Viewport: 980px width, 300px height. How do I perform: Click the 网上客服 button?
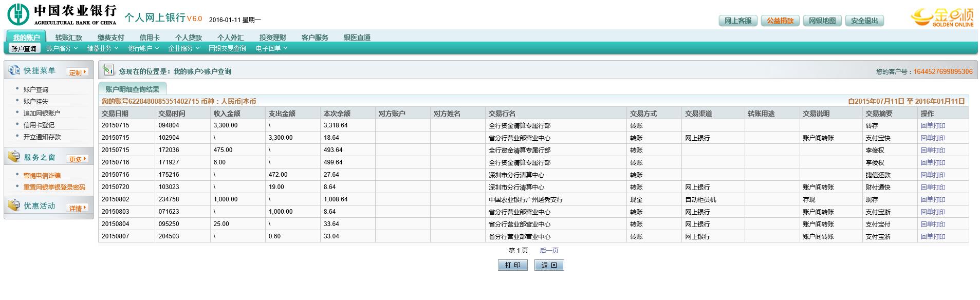738,21
